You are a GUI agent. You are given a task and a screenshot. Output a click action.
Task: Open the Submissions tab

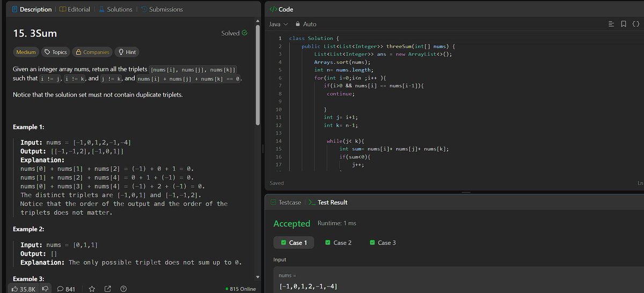(162, 9)
